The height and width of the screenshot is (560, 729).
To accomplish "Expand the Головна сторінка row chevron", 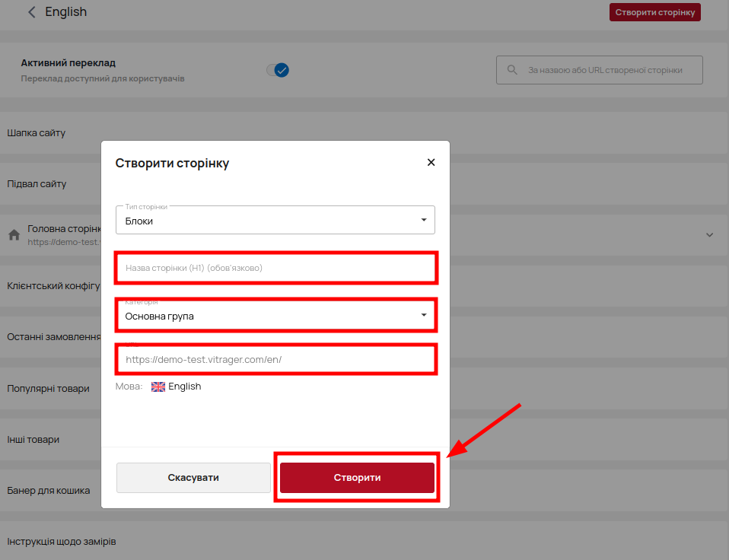I will point(709,235).
